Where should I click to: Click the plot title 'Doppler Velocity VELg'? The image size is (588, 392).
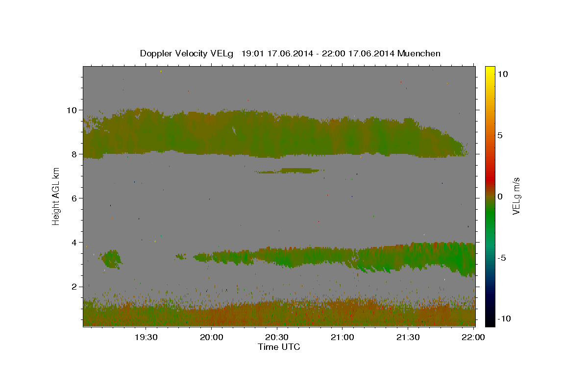188,53
